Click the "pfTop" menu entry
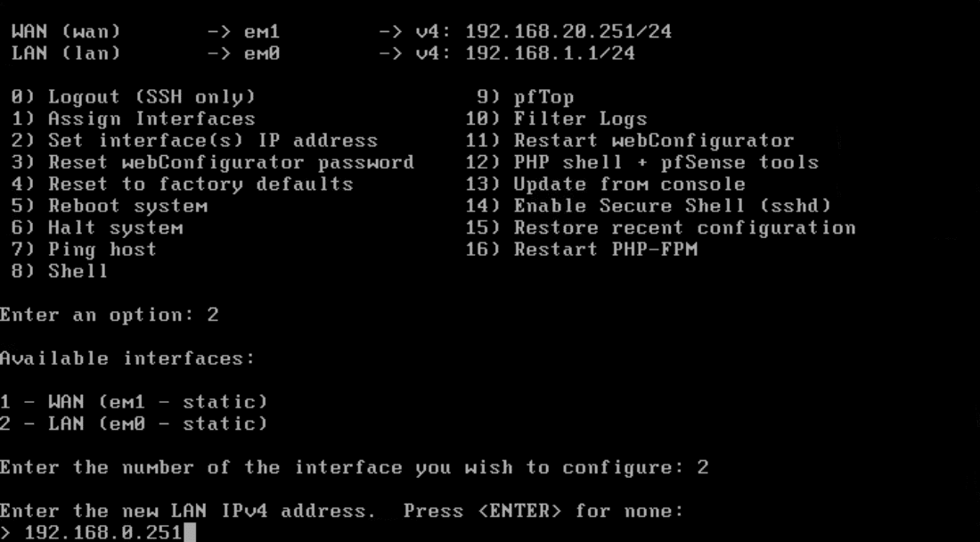980x542 pixels. pos(543,97)
